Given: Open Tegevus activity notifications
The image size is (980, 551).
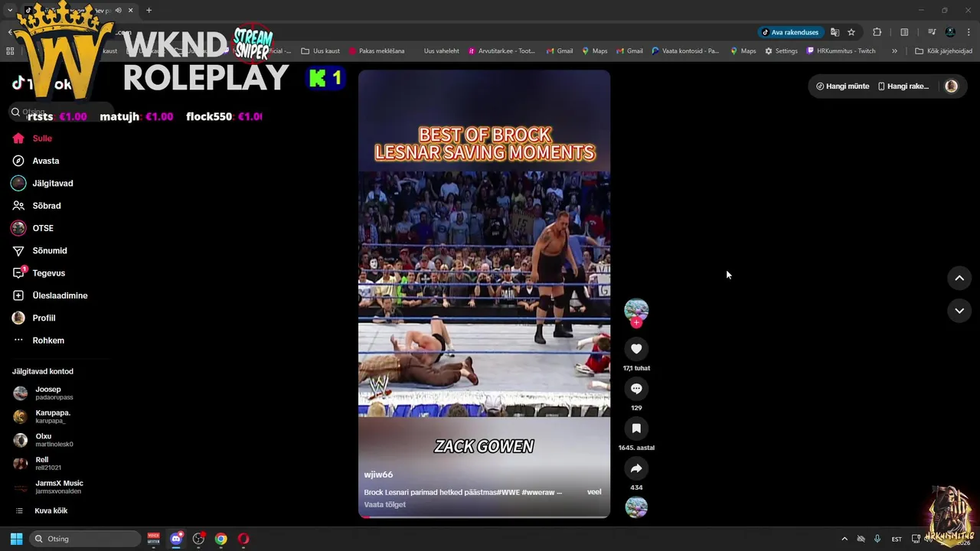Looking at the screenshot, I should pyautogui.click(x=38, y=273).
